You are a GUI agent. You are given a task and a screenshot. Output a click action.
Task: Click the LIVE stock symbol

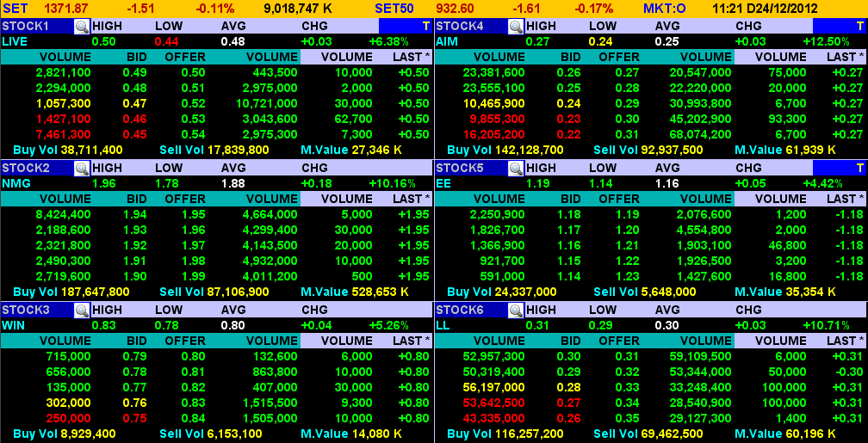pyautogui.click(x=15, y=41)
